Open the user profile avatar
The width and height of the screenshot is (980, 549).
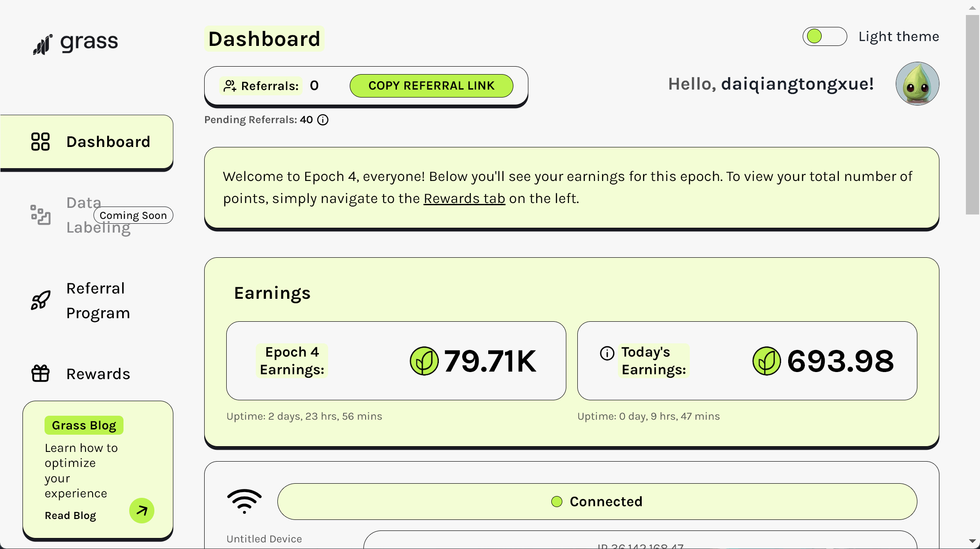click(917, 83)
